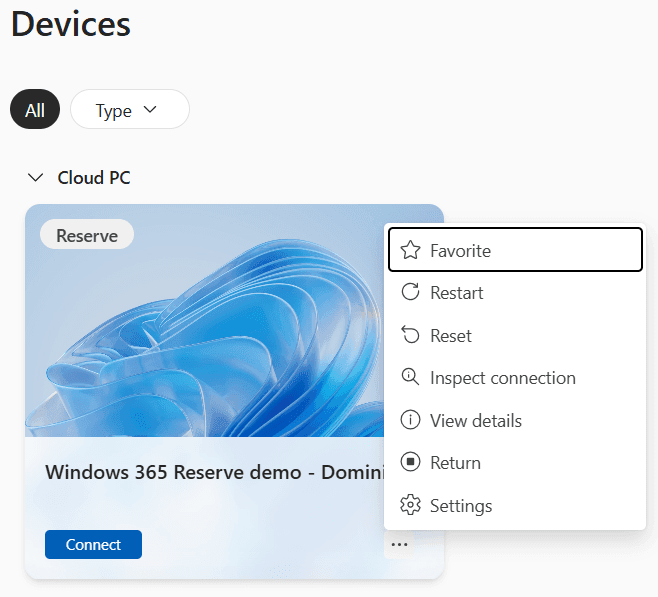Click the star icon beside Favorite
This screenshot has height=597, width=658.
click(409, 251)
